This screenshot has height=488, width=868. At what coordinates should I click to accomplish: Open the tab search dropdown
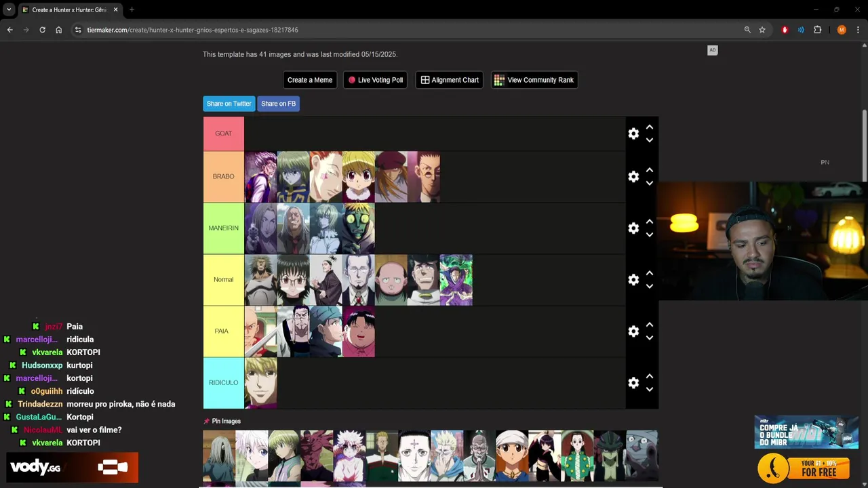tap(9, 9)
